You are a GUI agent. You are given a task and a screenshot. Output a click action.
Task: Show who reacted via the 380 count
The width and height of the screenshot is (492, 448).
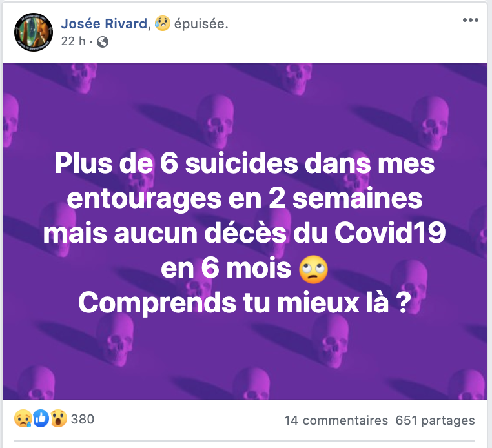[83, 419]
